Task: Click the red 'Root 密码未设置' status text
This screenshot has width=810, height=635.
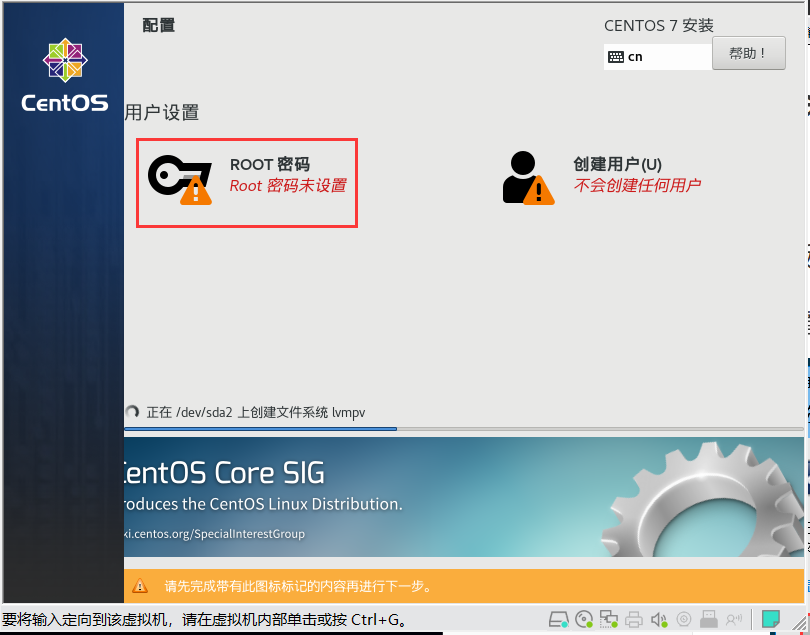Action: pos(288,185)
